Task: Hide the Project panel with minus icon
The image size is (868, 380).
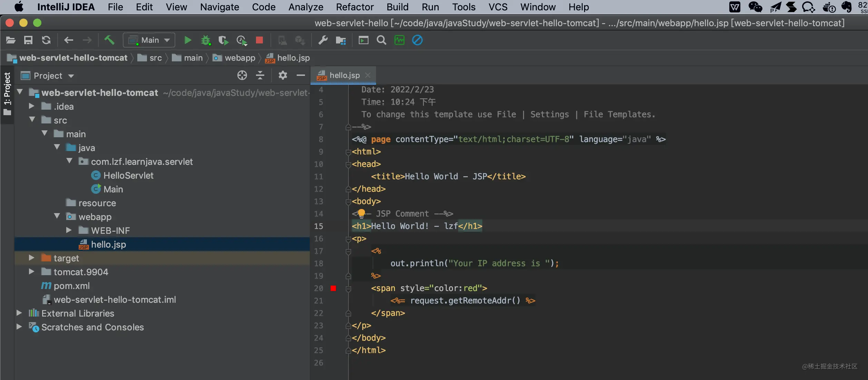Action: point(301,75)
